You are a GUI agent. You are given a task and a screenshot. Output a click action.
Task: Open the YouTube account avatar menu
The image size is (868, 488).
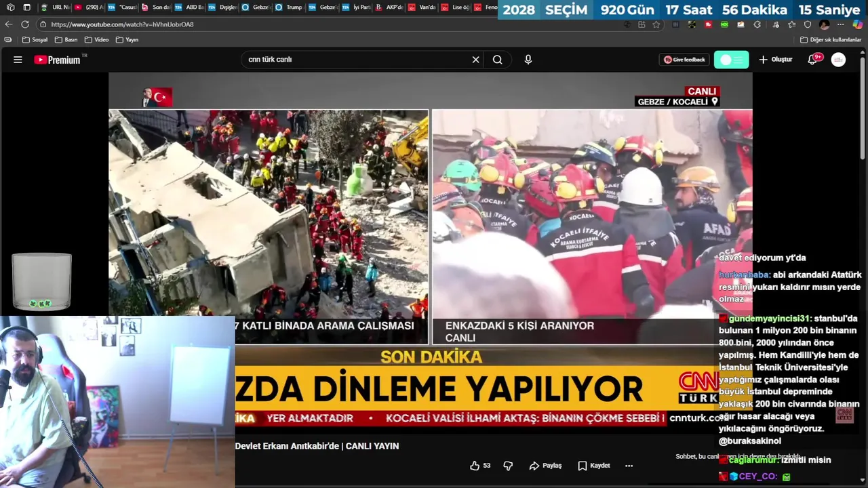coord(839,60)
